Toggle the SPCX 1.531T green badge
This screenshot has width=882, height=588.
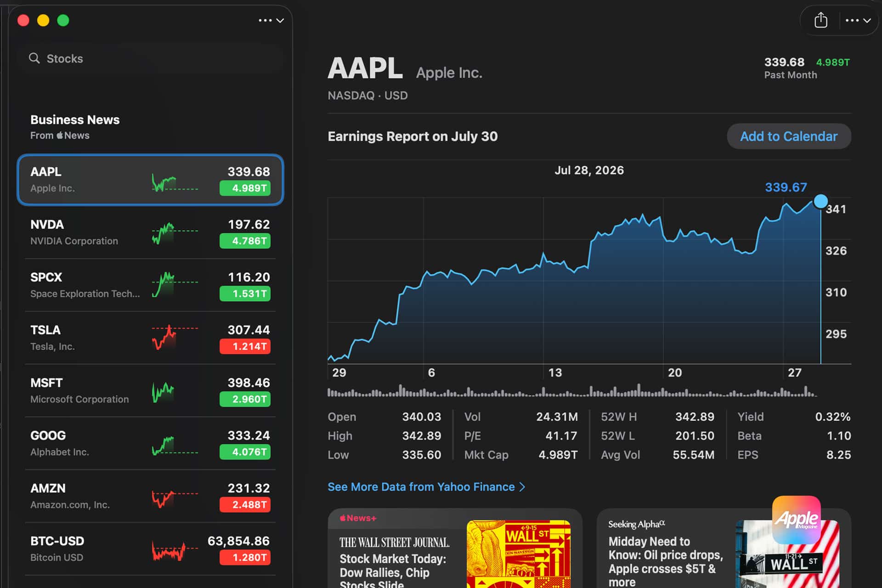(x=245, y=294)
